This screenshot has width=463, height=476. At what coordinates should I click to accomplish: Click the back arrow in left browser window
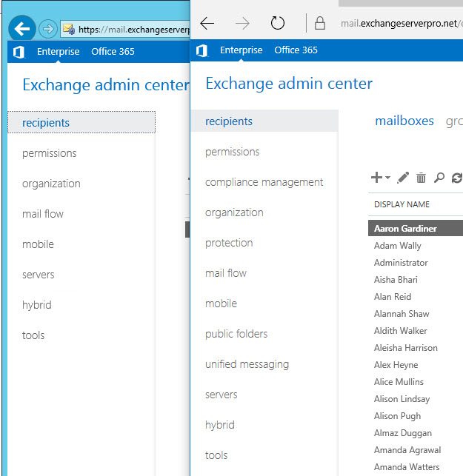(22, 29)
